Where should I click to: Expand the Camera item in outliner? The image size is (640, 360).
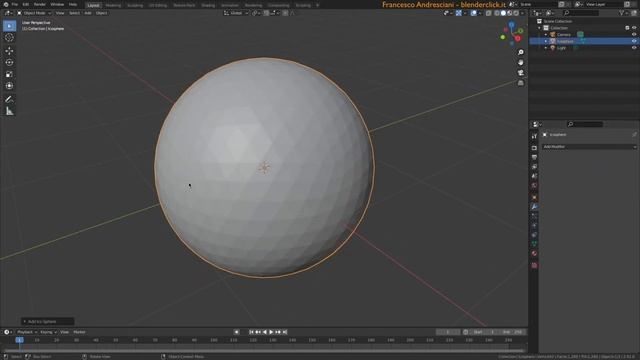point(546,35)
